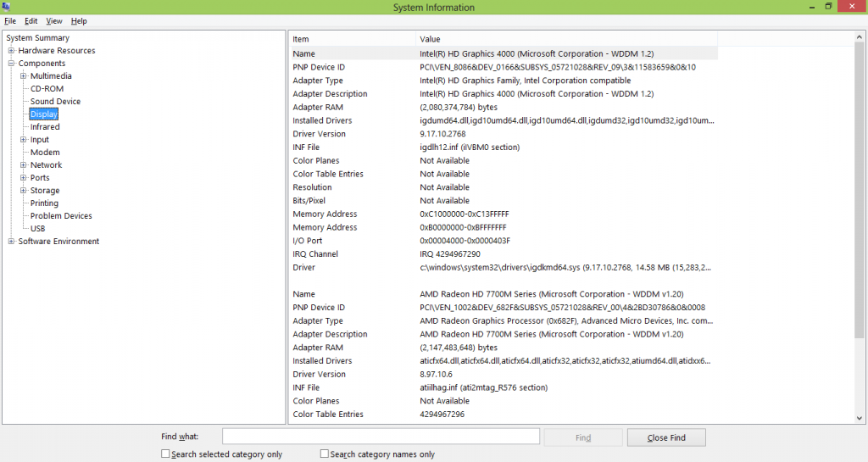Viewport: 868px width, 462px height.
Task: Click the vertical scrollbar thumb
Action: (x=860, y=190)
